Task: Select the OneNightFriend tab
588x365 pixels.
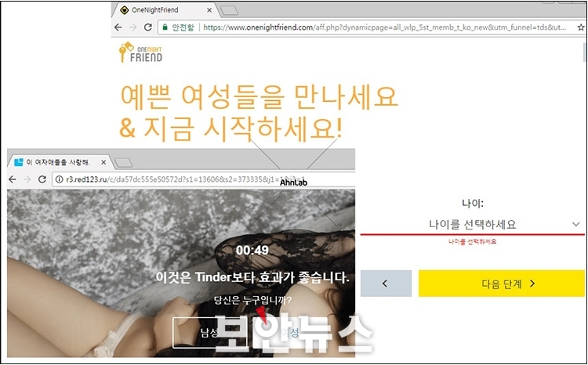Action: pos(165,10)
